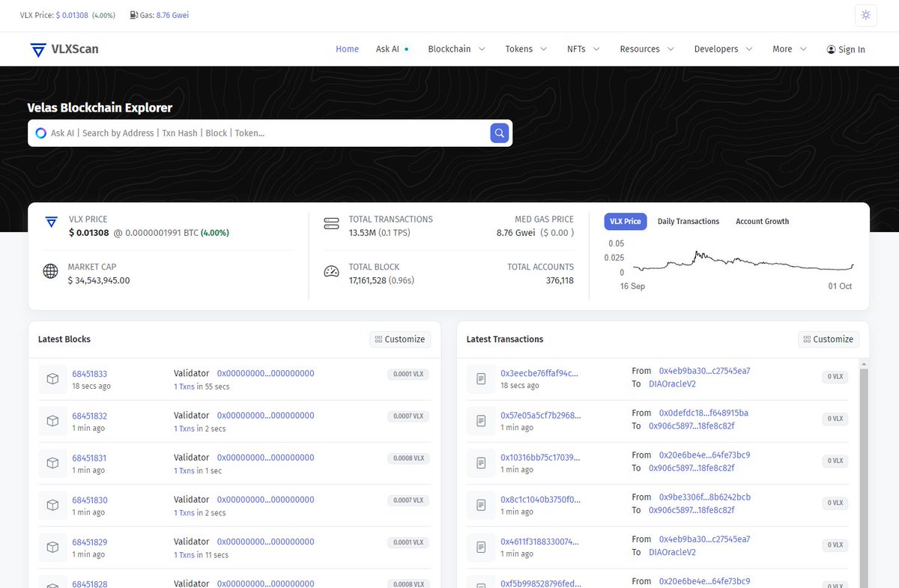Click the cube icon for block 68451829

pyautogui.click(x=53, y=548)
